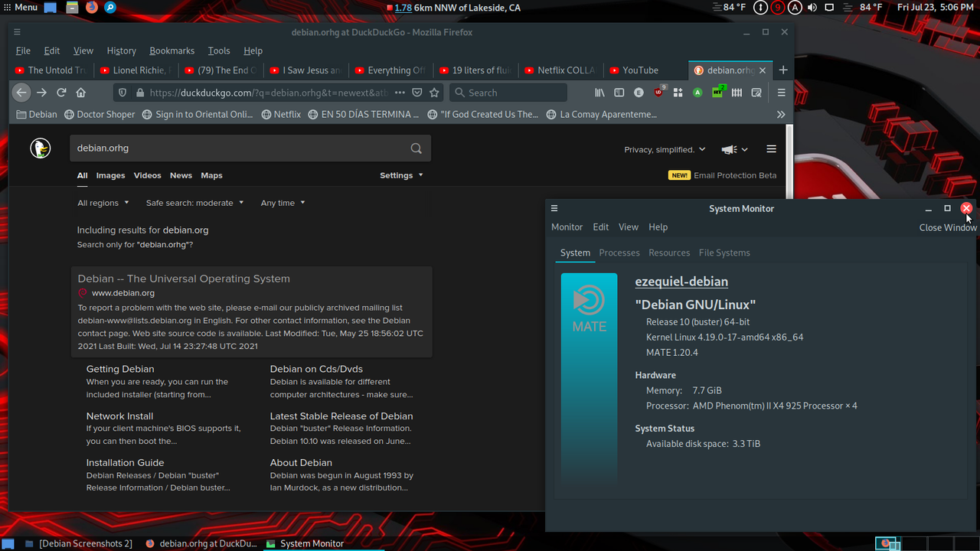Reload the current Firefox page
980x551 pixels.
[61, 93]
